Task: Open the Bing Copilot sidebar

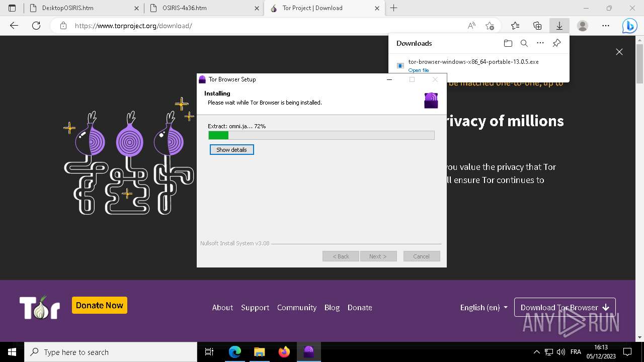Action: (629, 26)
